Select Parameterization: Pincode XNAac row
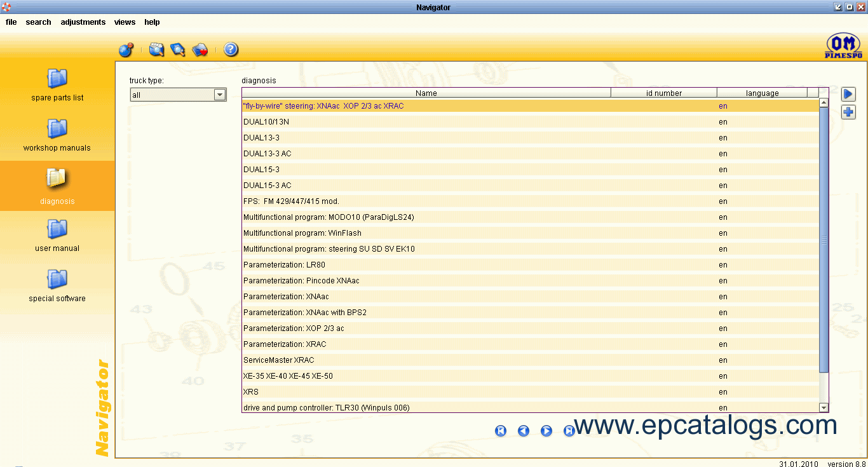The image size is (868, 467). [531, 281]
